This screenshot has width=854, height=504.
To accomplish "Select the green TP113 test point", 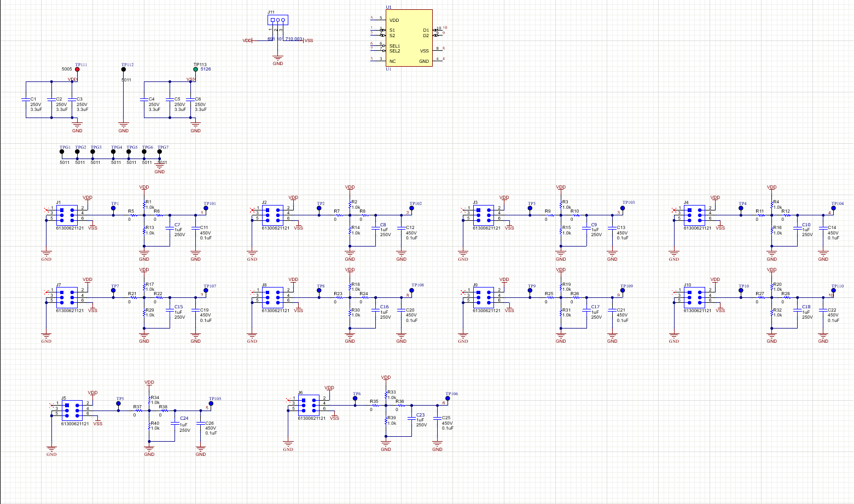I will pyautogui.click(x=195, y=69).
